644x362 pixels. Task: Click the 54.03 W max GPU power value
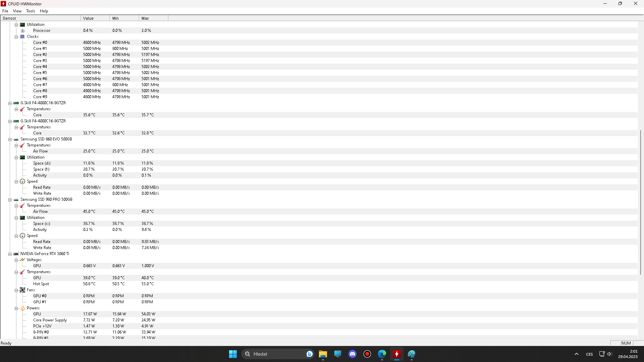point(148,314)
